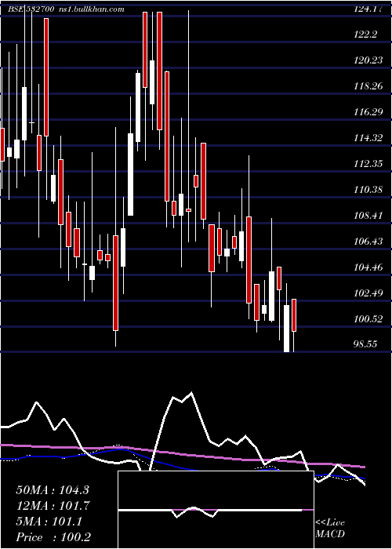The height and width of the screenshot is (549, 392).
Task: Select the 106.43 price axis label
Action: [368, 242]
